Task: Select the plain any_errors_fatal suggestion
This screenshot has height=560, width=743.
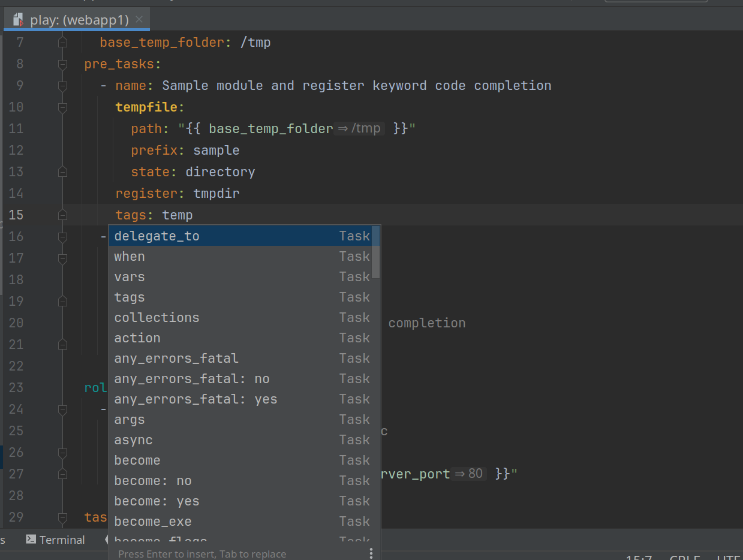Action: pyautogui.click(x=240, y=359)
